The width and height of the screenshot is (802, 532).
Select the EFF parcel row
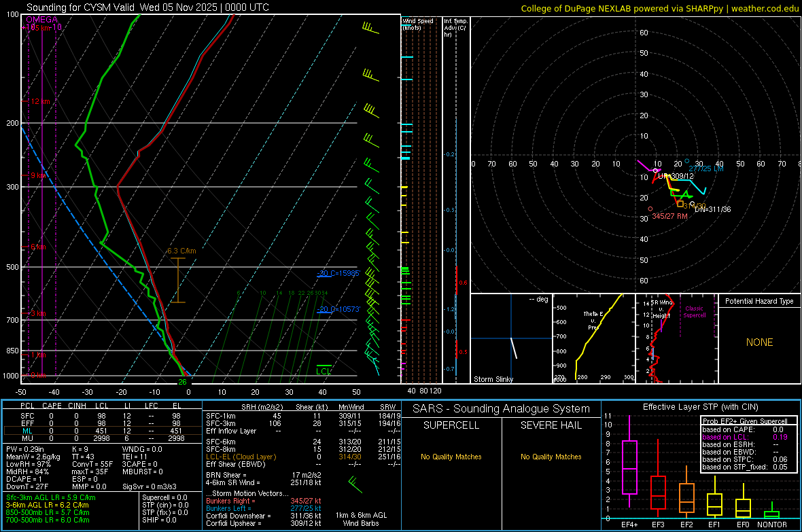102,423
